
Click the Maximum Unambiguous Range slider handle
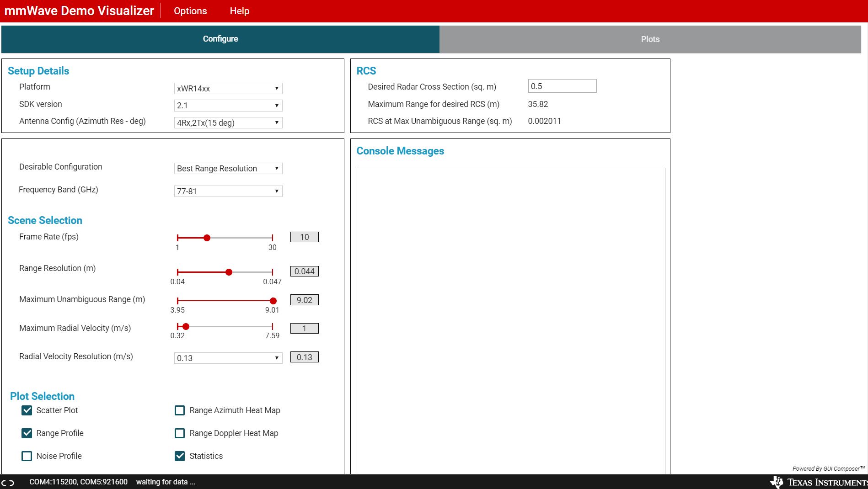coord(273,301)
